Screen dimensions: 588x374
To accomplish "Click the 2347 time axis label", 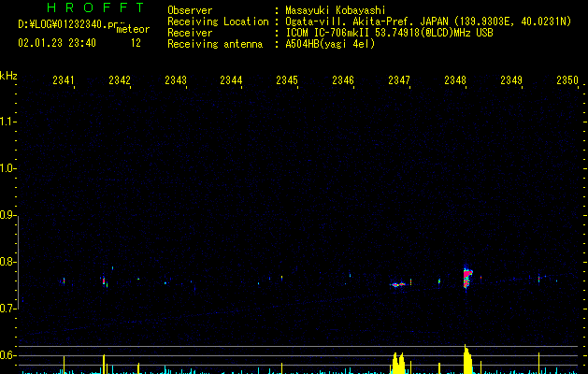I will click(x=399, y=80).
